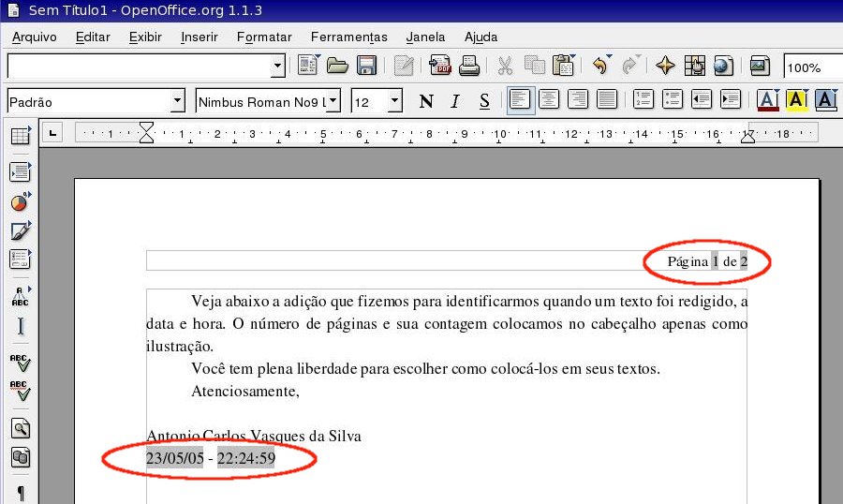The width and height of the screenshot is (843, 504).
Task: Select justified alignment button
Action: (x=607, y=100)
